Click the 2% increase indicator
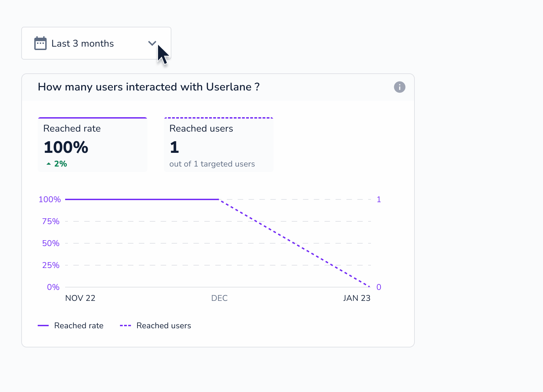 pyautogui.click(x=57, y=164)
